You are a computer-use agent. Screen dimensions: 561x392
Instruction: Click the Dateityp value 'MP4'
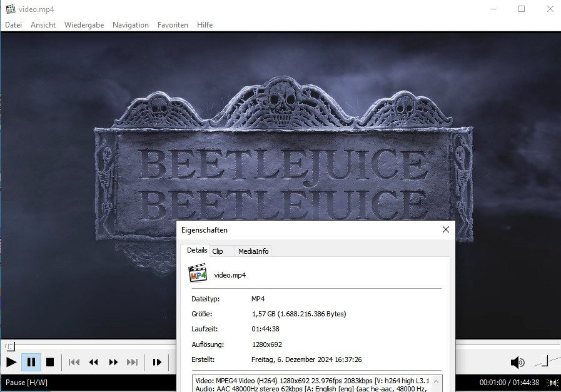point(258,299)
